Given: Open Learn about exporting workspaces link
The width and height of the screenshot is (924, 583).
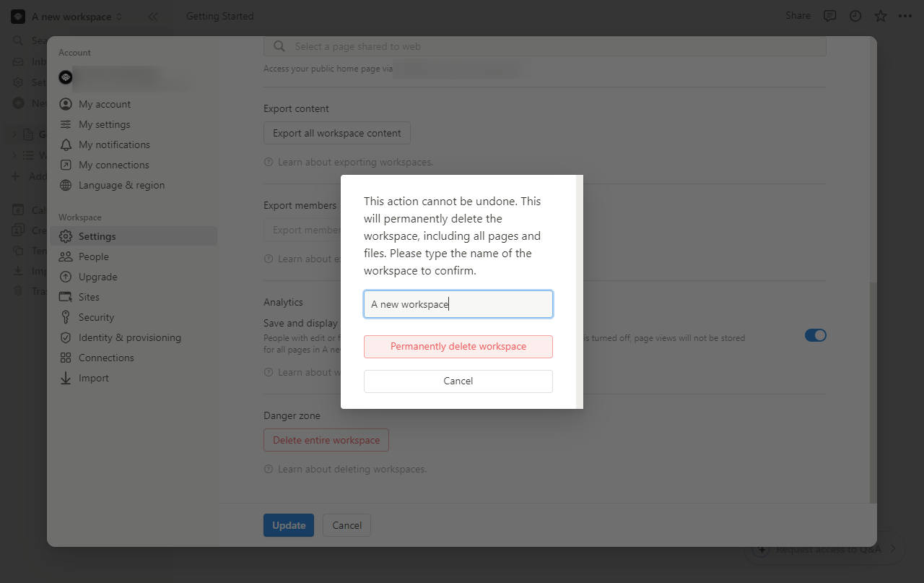Looking at the screenshot, I should click(x=355, y=162).
